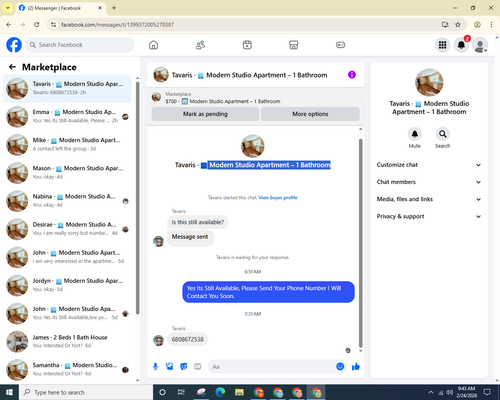
Task: Click Mark as pending button
Action: (x=205, y=114)
